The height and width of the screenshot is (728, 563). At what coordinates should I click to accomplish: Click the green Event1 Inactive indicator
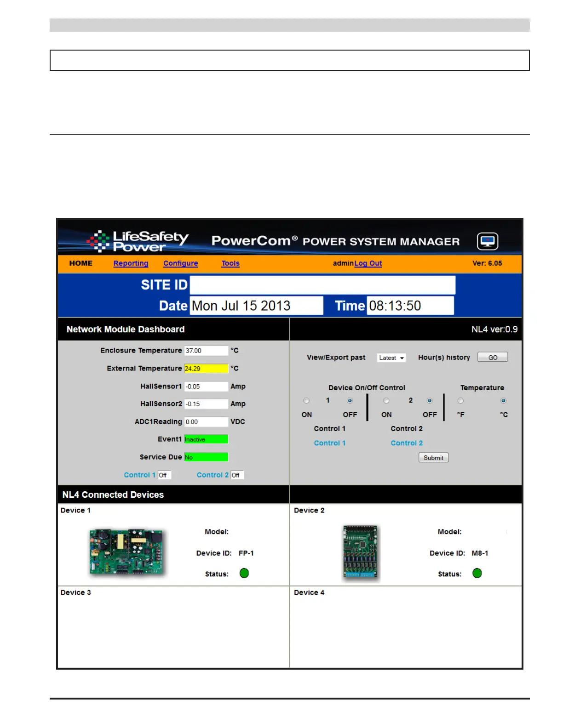(x=206, y=439)
